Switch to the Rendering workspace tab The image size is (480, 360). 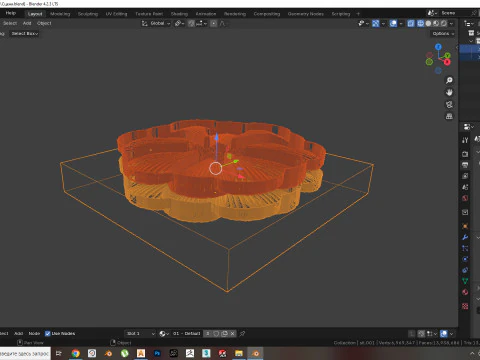(235, 14)
